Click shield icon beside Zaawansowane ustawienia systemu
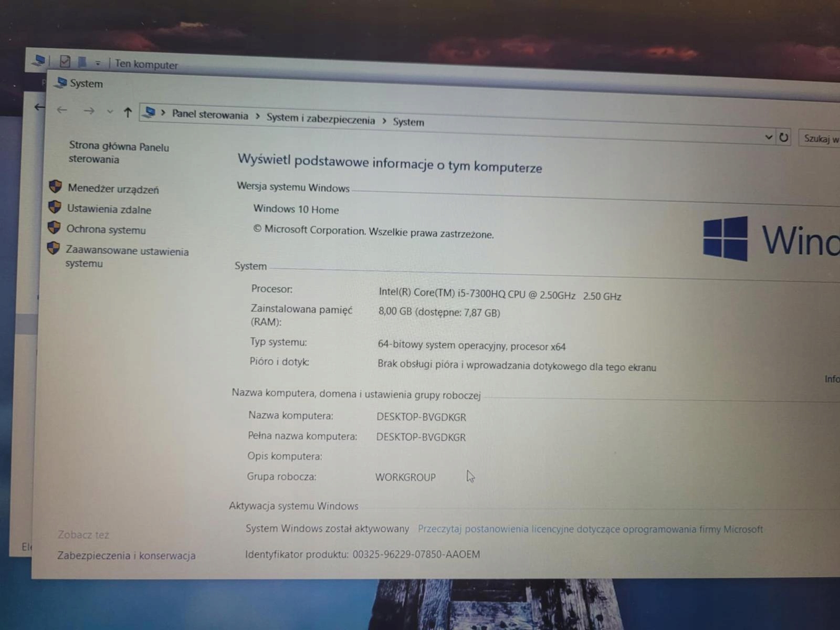 pyautogui.click(x=54, y=248)
